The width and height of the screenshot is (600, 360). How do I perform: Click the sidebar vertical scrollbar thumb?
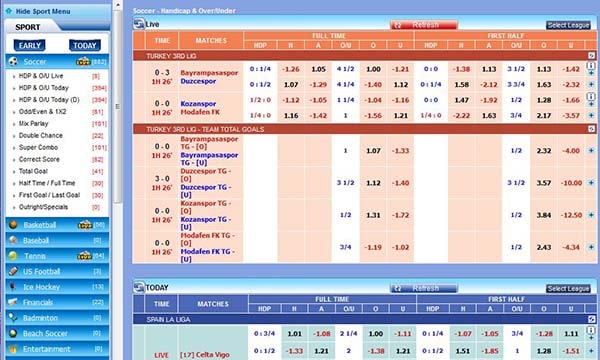point(118,107)
